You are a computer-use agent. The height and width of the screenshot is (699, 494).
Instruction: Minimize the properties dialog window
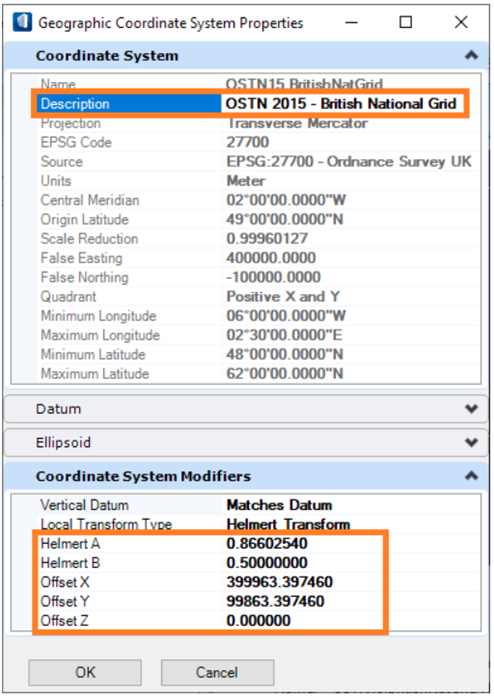[x=352, y=22]
